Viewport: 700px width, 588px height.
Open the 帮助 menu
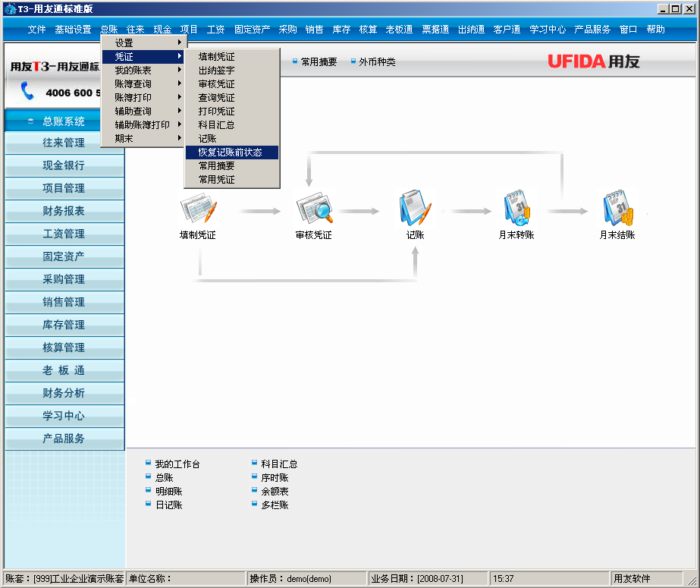[x=655, y=30]
